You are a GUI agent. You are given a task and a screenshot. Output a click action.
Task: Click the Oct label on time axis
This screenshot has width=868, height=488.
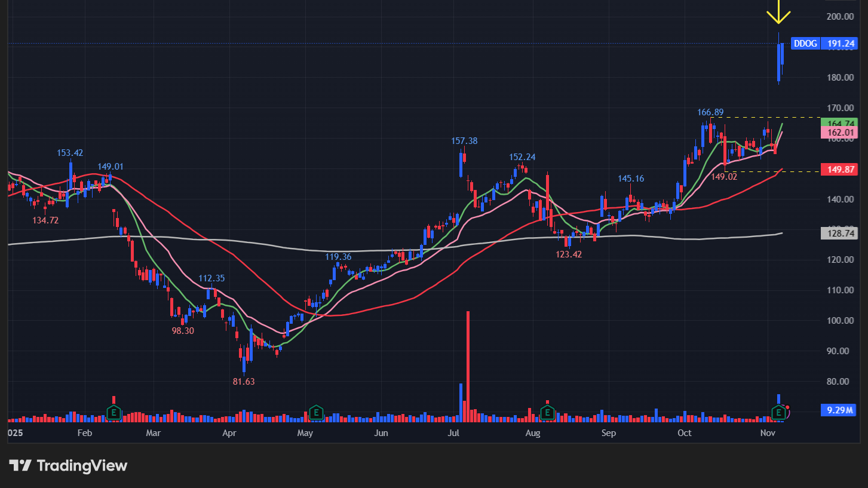pos(685,432)
